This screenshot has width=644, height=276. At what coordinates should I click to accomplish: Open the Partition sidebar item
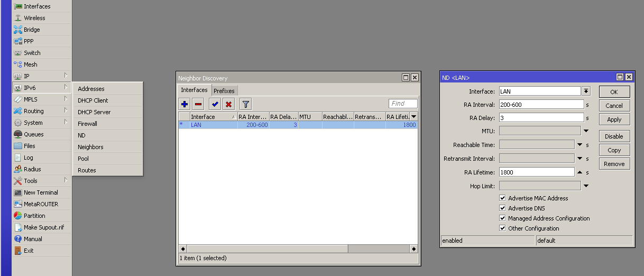point(41,216)
